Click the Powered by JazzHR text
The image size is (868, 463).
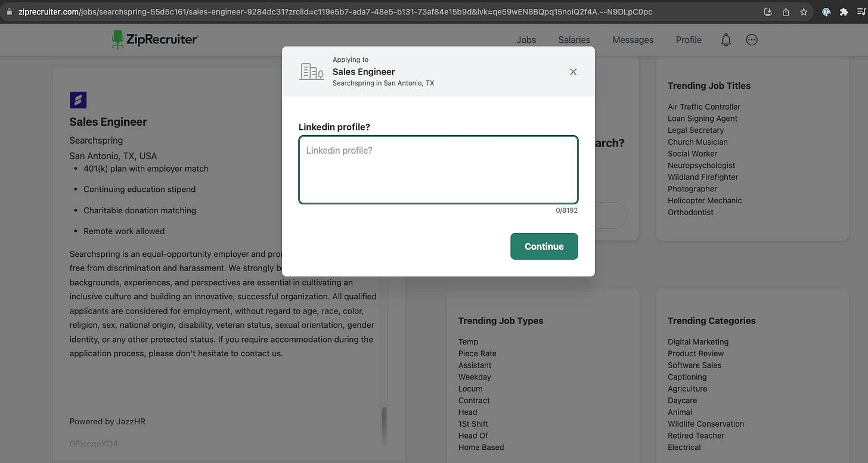pyautogui.click(x=107, y=421)
